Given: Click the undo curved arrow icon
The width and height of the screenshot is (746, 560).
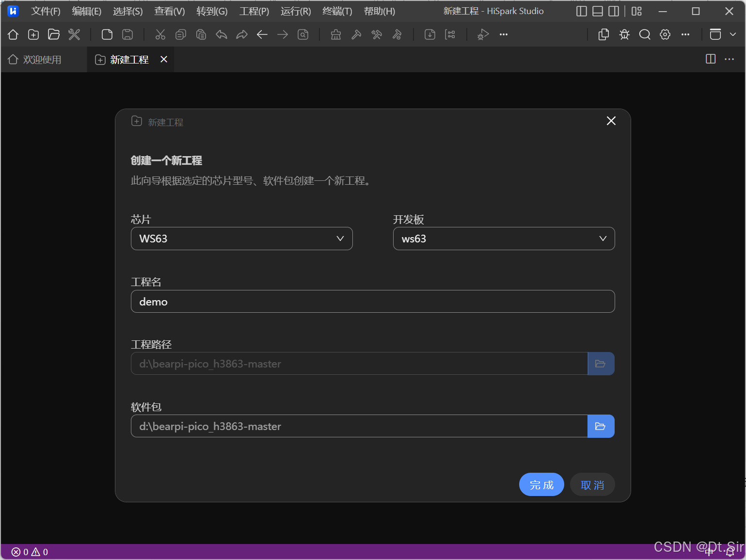Looking at the screenshot, I should 222,34.
